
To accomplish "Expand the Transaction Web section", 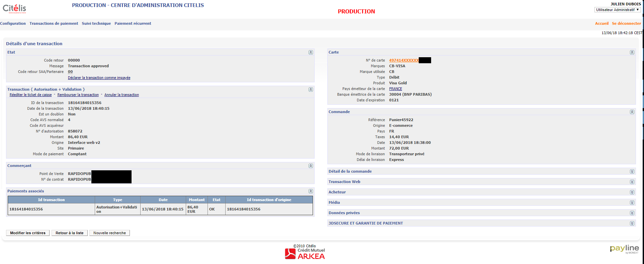I will (x=632, y=182).
